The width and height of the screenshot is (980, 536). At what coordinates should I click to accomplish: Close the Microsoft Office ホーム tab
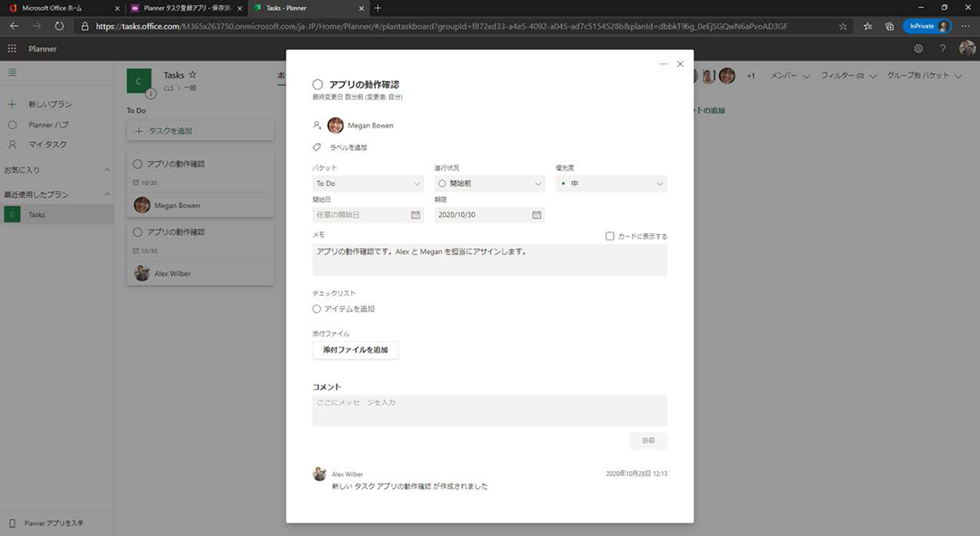(x=117, y=8)
